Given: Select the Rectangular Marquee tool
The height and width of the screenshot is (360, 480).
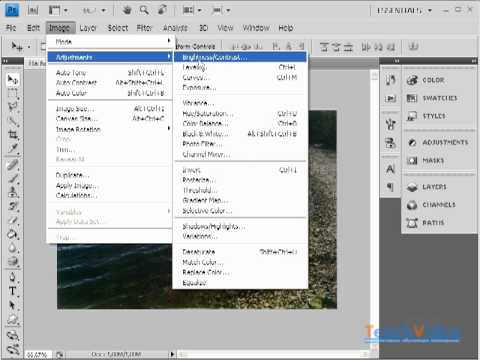Looking at the screenshot, I should tap(13, 94).
